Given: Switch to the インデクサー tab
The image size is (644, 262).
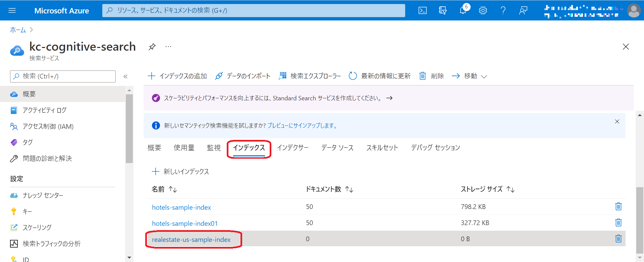Looking at the screenshot, I should pyautogui.click(x=293, y=148).
